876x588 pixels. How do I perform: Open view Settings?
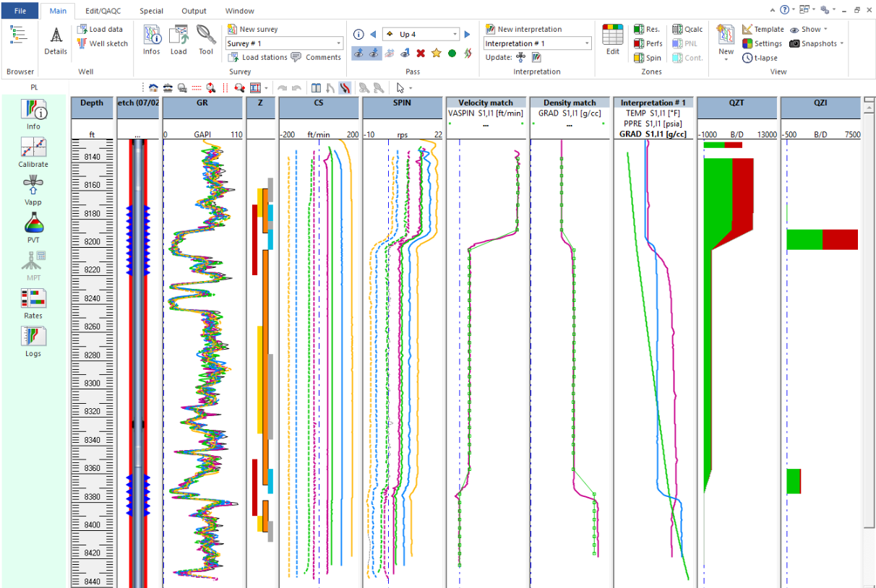763,43
